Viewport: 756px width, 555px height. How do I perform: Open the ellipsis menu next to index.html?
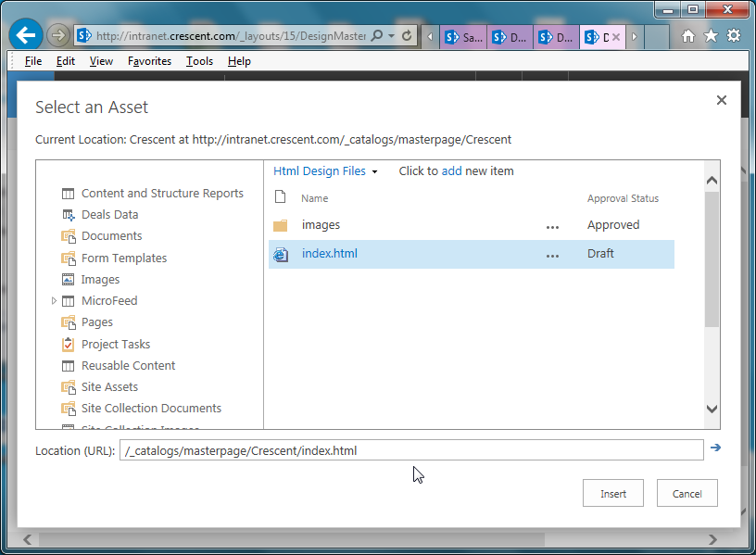[553, 254]
